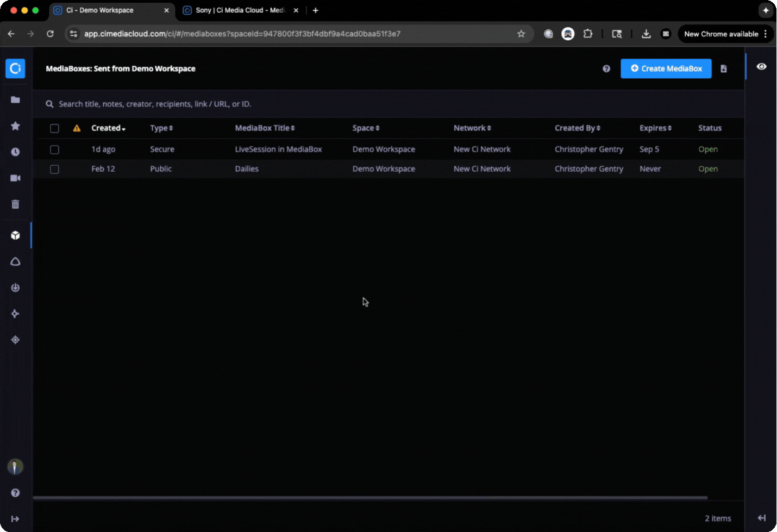Screen dimensions: 777x532
Task: Open the Ci logo home icon
Action: (15, 68)
